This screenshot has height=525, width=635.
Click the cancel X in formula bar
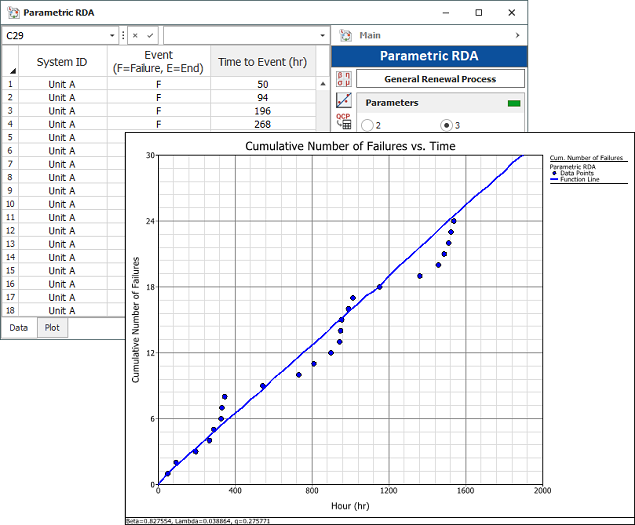(135, 35)
